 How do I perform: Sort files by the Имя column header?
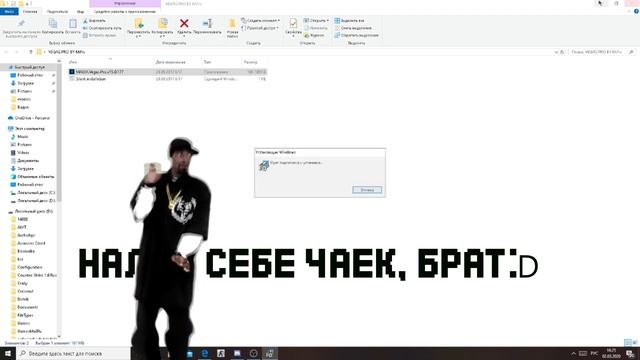(x=73, y=62)
